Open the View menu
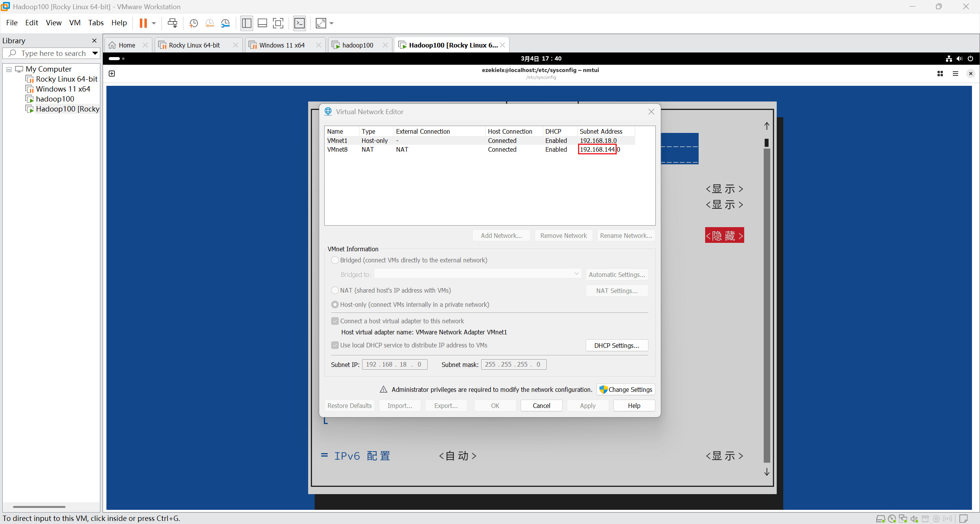Image resolution: width=980 pixels, height=524 pixels. 54,23
